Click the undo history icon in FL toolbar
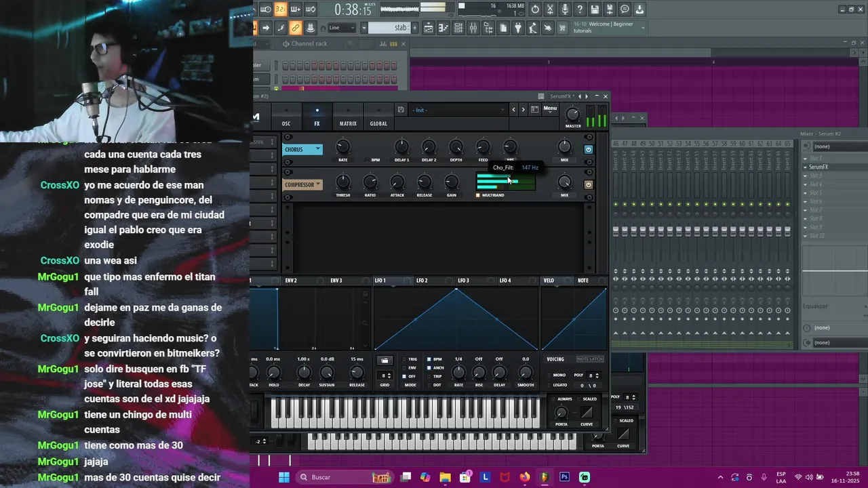 [x=535, y=9]
